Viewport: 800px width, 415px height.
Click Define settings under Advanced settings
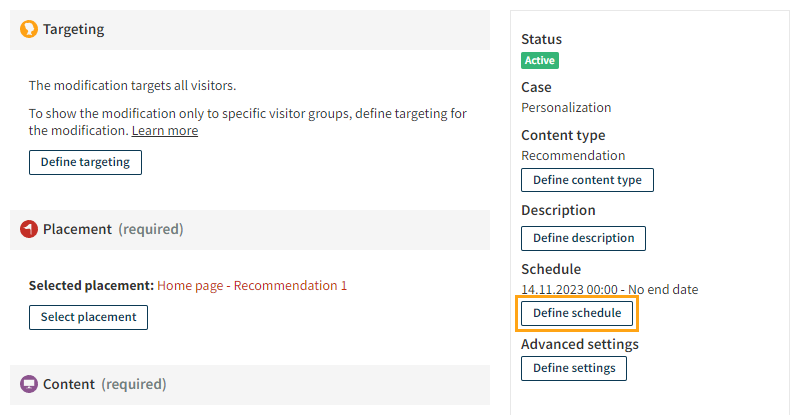574,368
